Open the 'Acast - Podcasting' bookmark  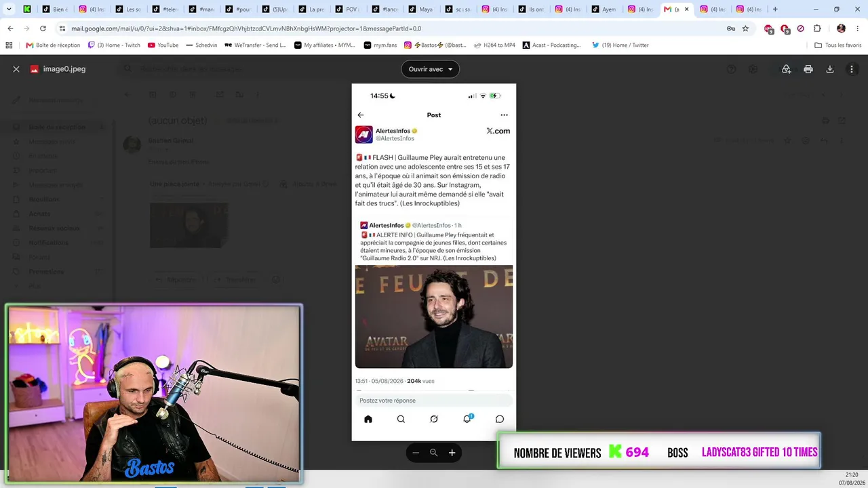[552, 45]
